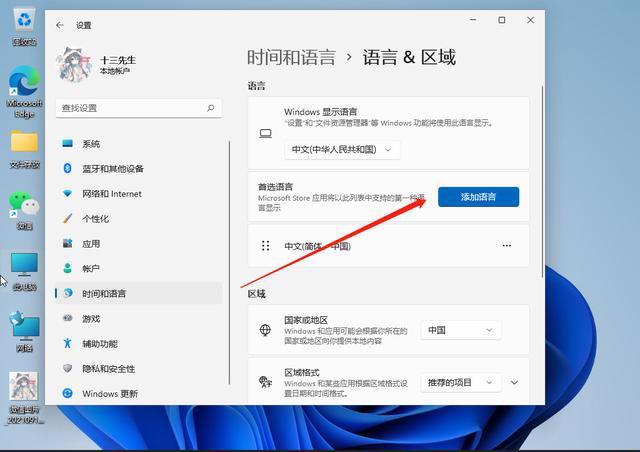Select 蓝牙和其他设备 in the sidebar

(x=139, y=168)
